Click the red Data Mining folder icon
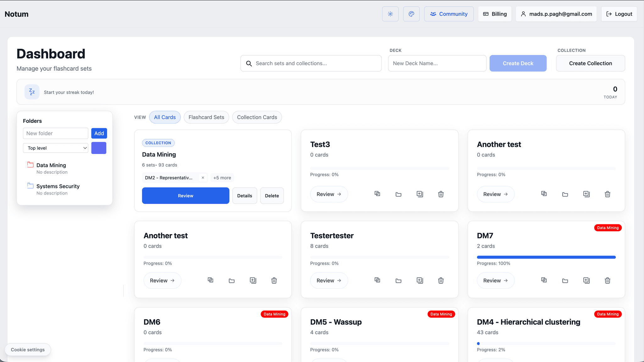Screen dimensions: 644x362 click(x=31, y=165)
